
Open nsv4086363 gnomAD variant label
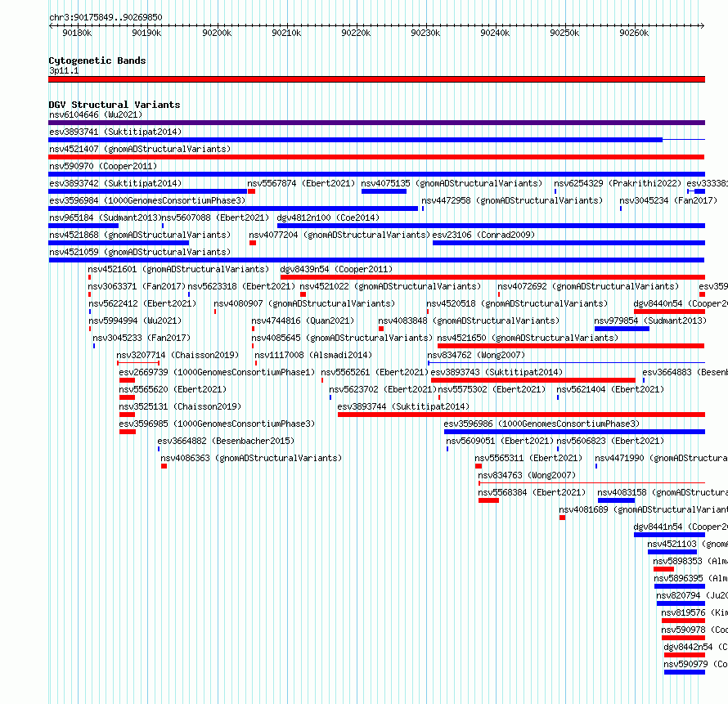[x=251, y=458]
